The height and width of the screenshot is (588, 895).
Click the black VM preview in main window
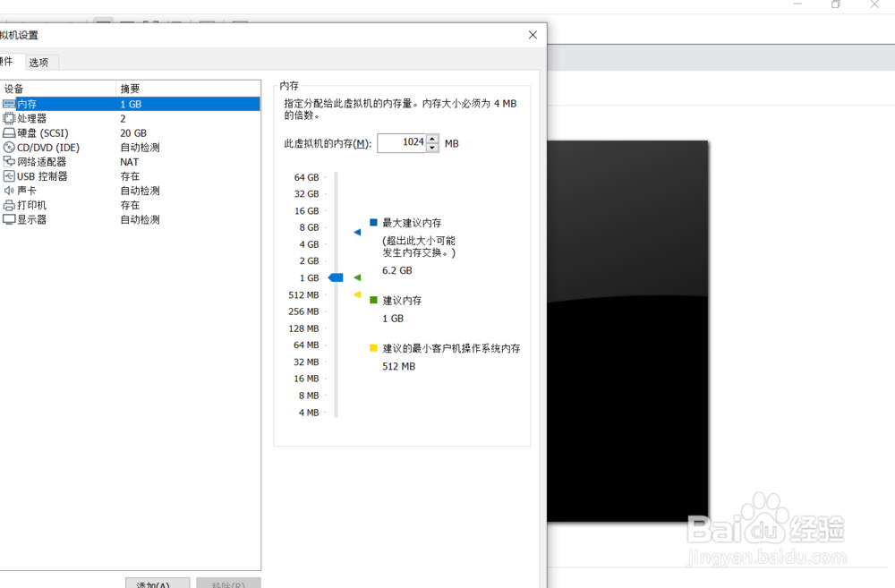point(627,331)
